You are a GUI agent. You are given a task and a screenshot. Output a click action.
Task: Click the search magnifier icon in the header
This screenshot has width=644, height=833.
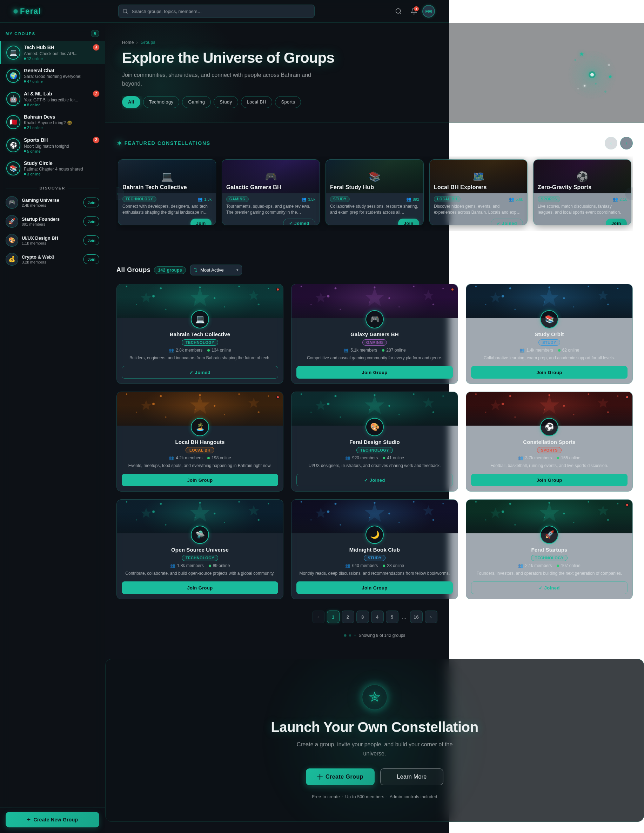398,11
